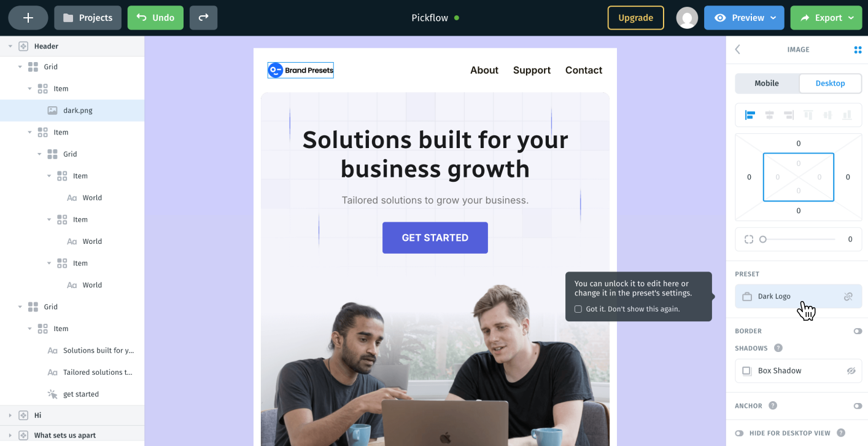Select the align center horizontally icon
The width and height of the screenshot is (868, 446).
click(x=769, y=115)
